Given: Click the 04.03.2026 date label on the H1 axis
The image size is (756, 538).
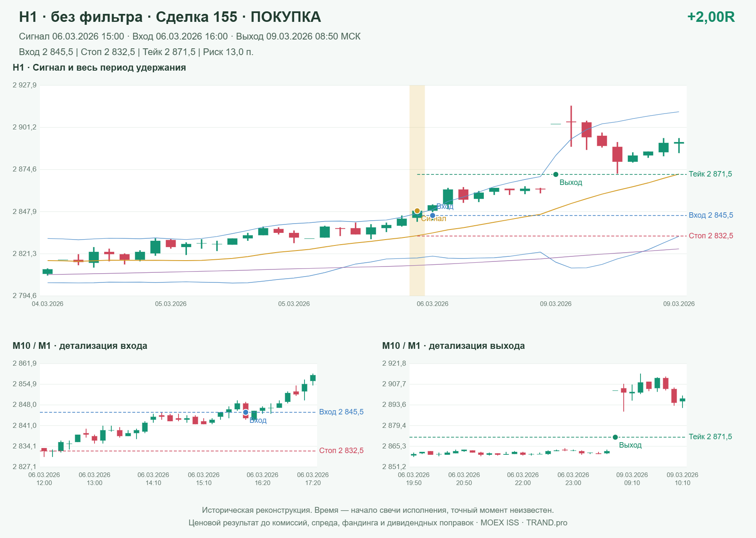Looking at the screenshot, I should click(47, 304).
